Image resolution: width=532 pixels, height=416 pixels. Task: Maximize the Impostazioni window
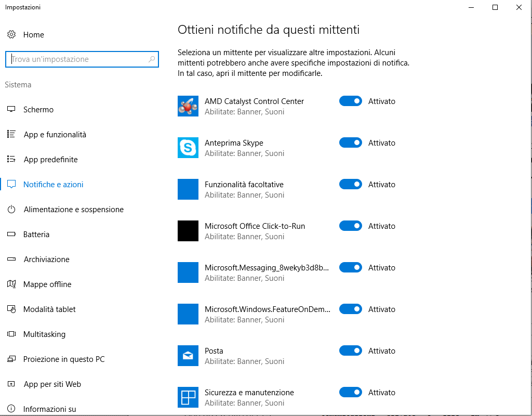pos(495,7)
